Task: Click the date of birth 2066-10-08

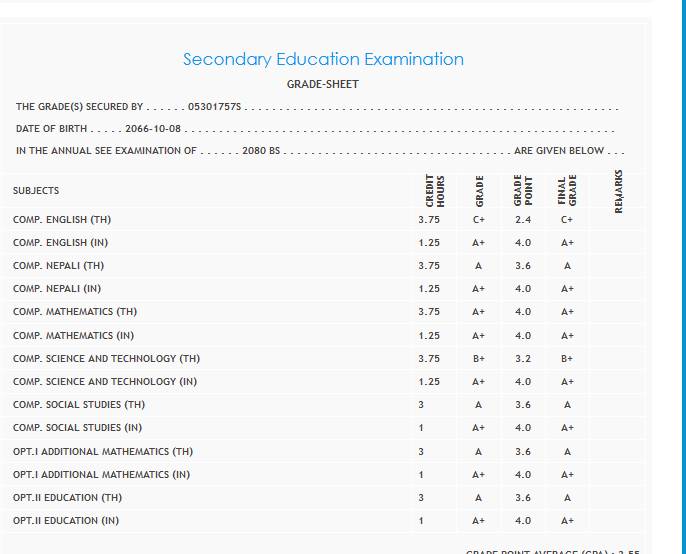Action: 153,128
